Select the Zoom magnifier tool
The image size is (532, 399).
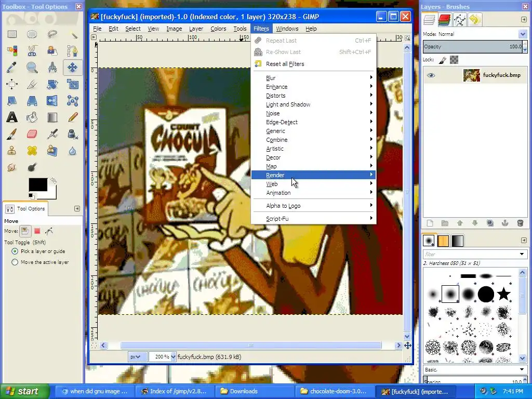(x=32, y=68)
